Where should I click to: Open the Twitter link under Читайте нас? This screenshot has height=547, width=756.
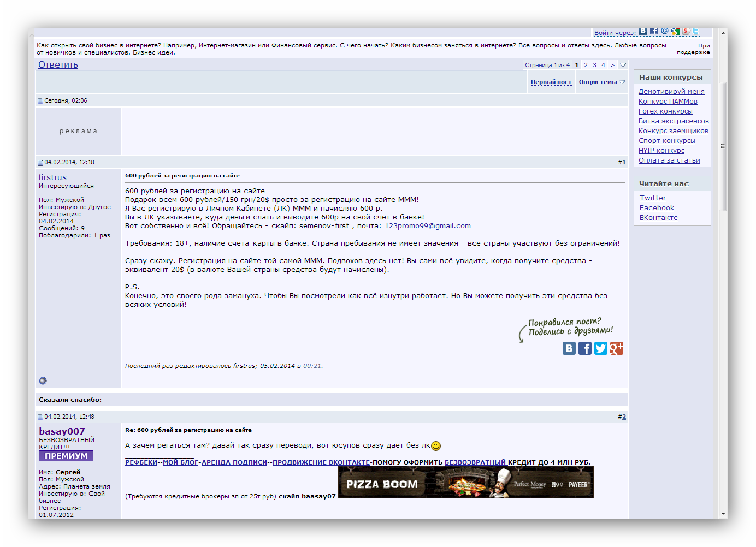coord(653,198)
